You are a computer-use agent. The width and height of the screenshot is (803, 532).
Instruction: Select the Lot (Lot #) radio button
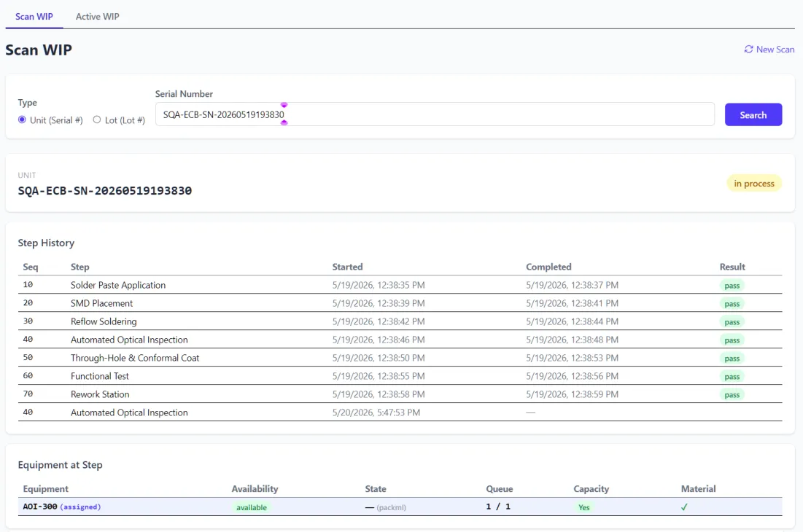click(x=97, y=120)
